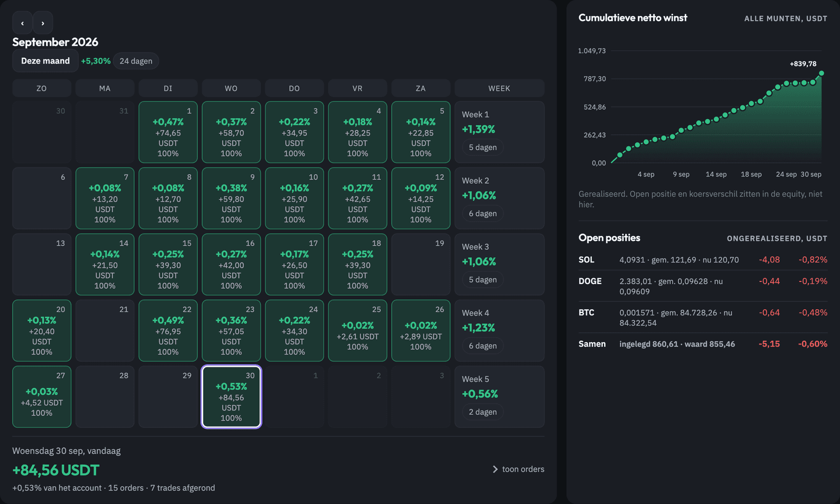Screen dimensions: 840x504
Task: Select day 25 cell with +2,61 USDT
Action: pyautogui.click(x=358, y=331)
